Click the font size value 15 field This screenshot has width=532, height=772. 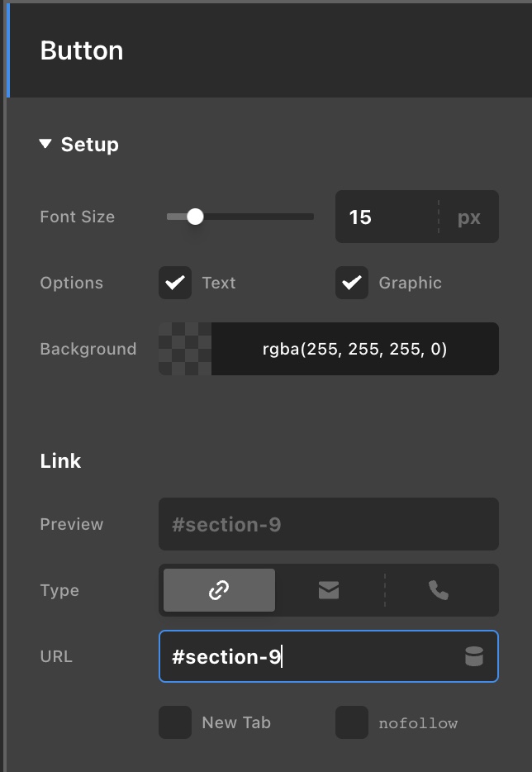coord(385,217)
